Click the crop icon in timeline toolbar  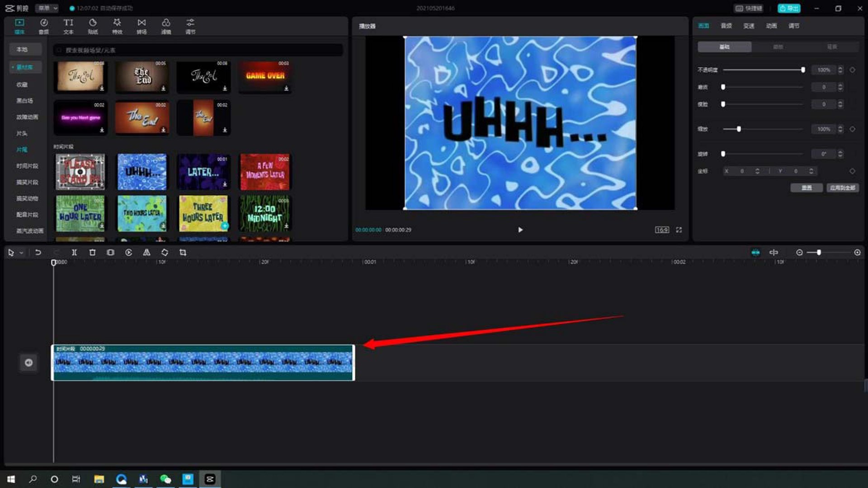click(183, 253)
